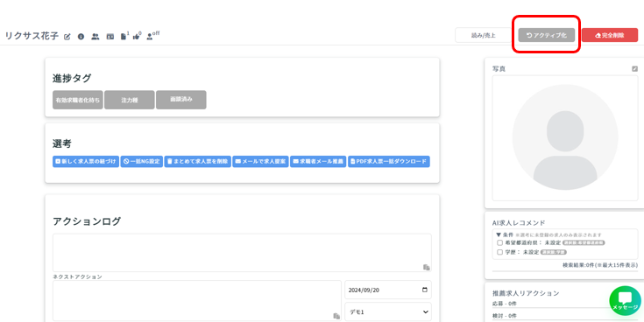Click the リクサス花子 name heading

(x=32, y=36)
